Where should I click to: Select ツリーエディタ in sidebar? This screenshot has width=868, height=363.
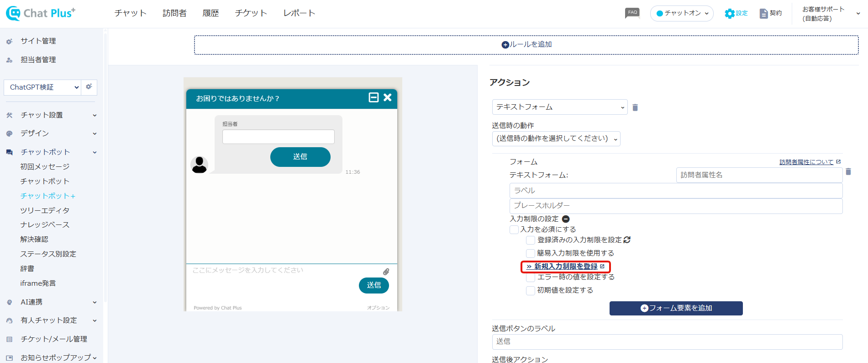click(45, 211)
